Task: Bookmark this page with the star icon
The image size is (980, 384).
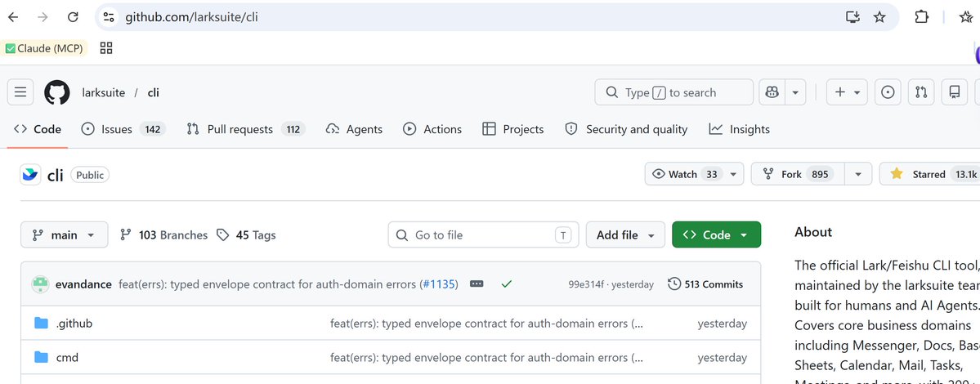Action: click(x=879, y=17)
